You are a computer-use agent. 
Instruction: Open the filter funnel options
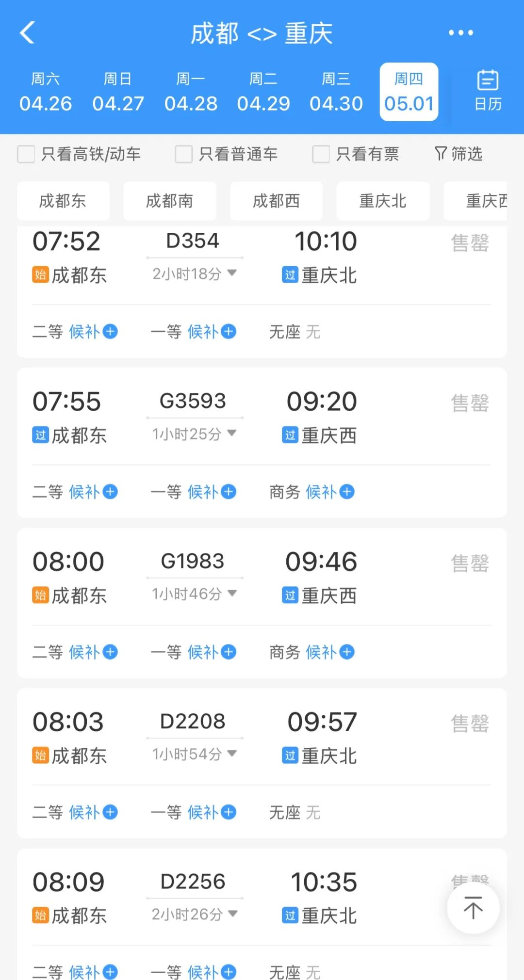coord(458,154)
